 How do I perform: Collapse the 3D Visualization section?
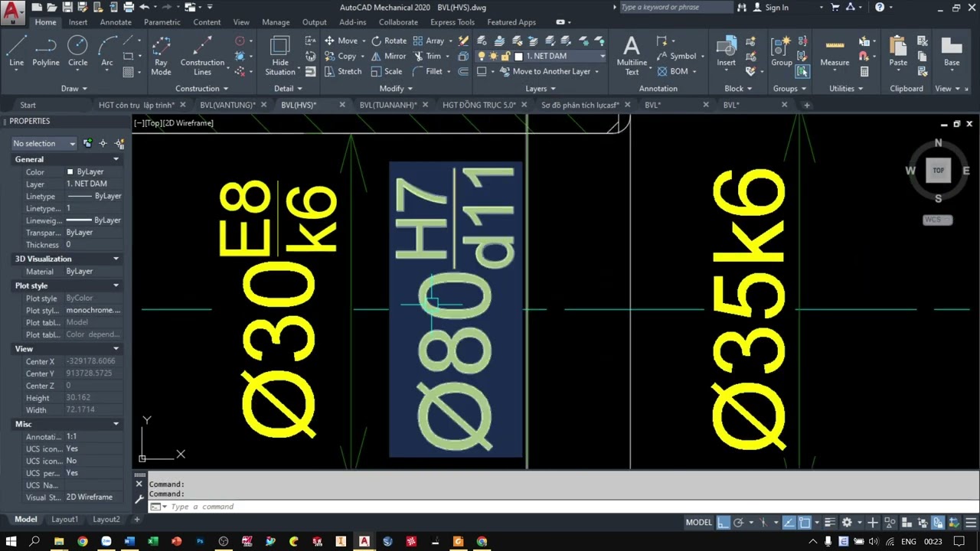[116, 259]
